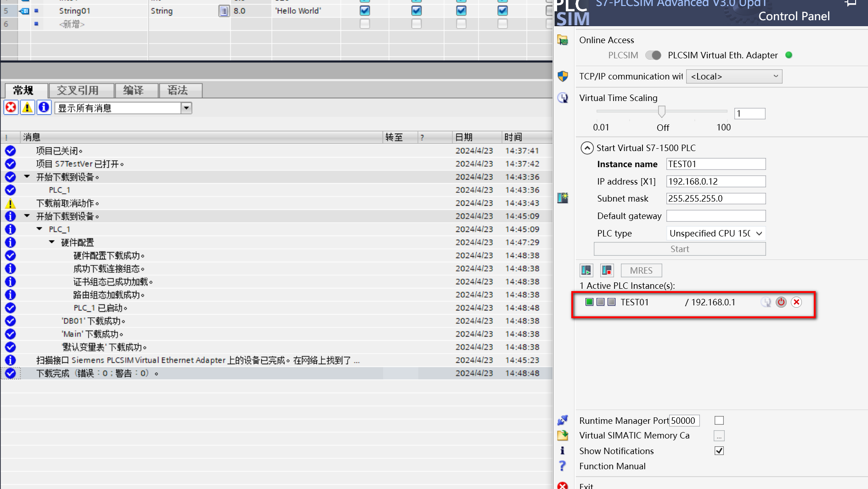Screen dimensions: 868x489
Task: Click the IP address [X1] field
Action: coord(716,181)
